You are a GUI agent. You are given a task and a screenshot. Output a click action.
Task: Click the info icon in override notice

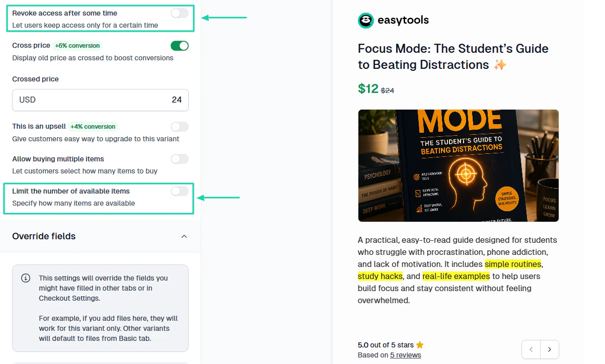[x=26, y=278]
